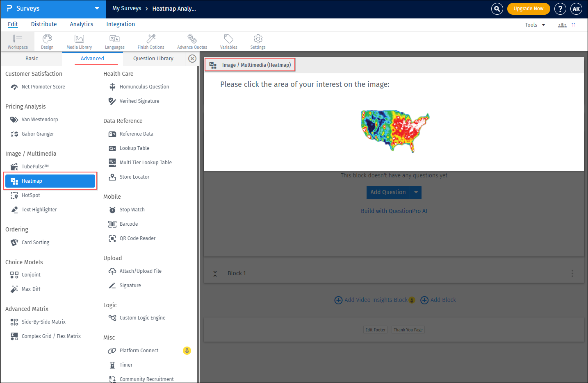Open Block 1 three-dot options menu
Viewport: 588px width, 383px height.
[x=572, y=274]
